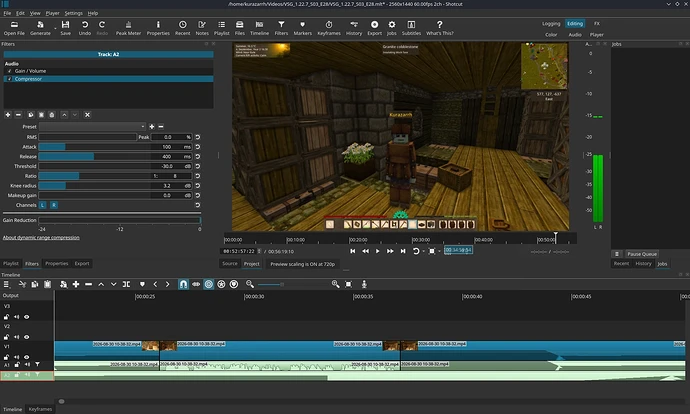The width and height of the screenshot is (690, 414).
Task: Uncheck the Compressor filter checkbox
Action: (x=10, y=79)
